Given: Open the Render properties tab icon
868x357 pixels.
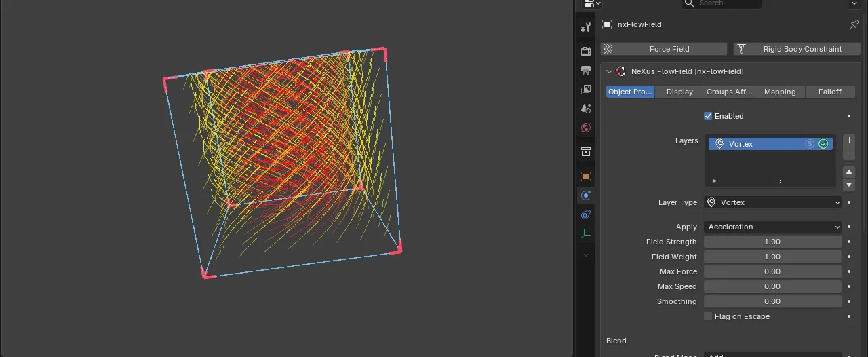Looking at the screenshot, I should (x=586, y=51).
